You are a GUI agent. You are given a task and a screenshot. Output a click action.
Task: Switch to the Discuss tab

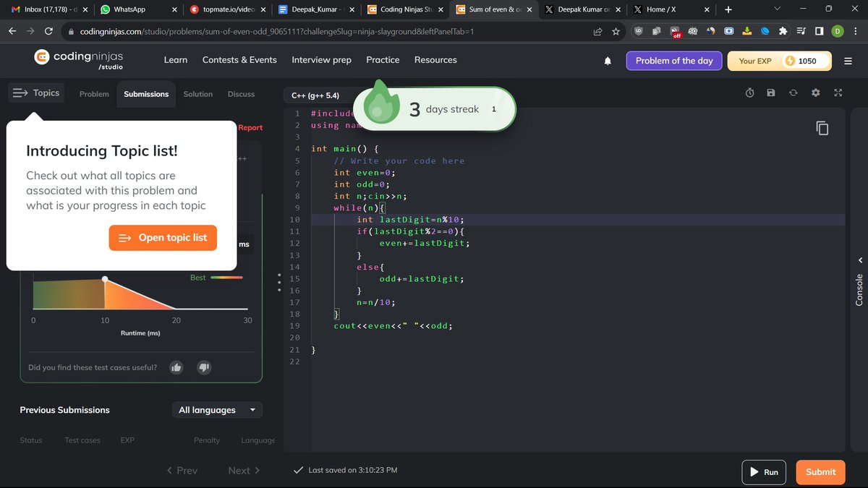241,94
